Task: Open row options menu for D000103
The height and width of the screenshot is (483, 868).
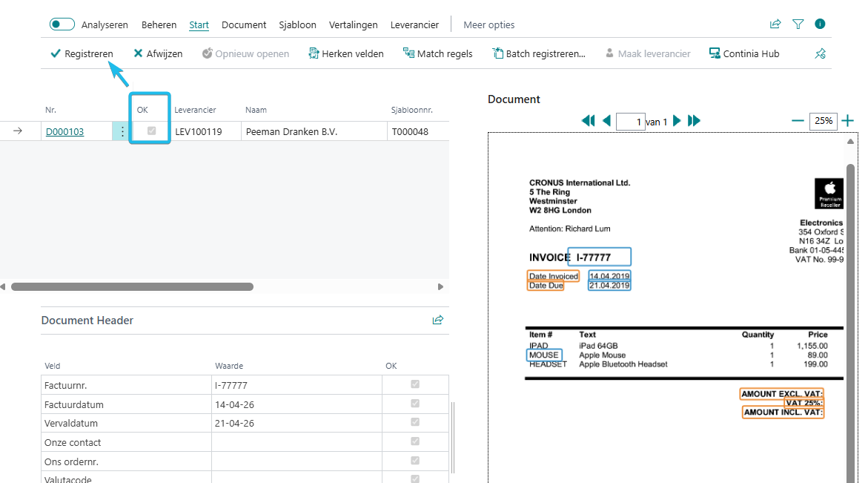Action: [x=122, y=131]
